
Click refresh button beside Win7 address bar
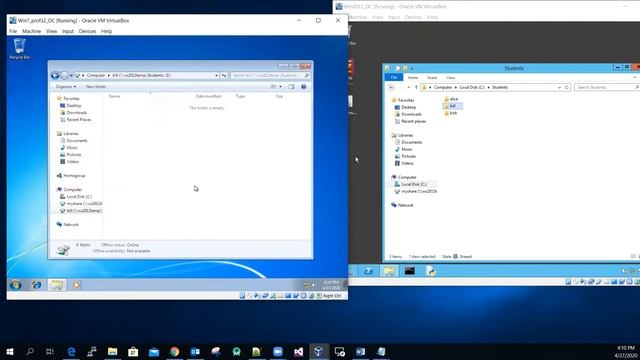(x=224, y=76)
